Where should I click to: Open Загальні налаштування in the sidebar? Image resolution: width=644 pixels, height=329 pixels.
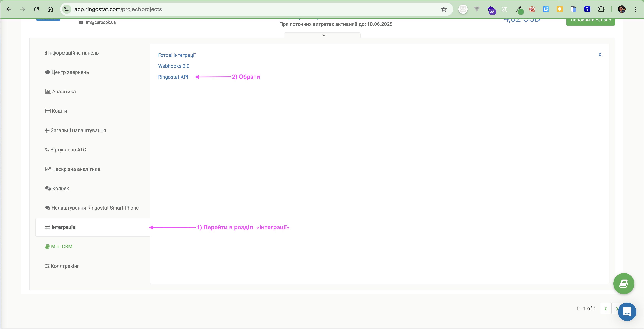78,130
